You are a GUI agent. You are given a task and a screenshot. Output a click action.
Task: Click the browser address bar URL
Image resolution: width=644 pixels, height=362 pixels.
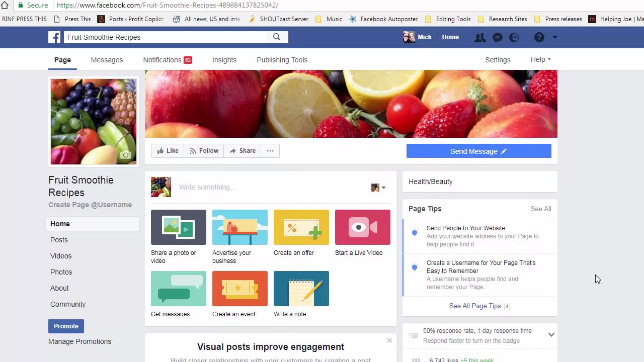(168, 6)
